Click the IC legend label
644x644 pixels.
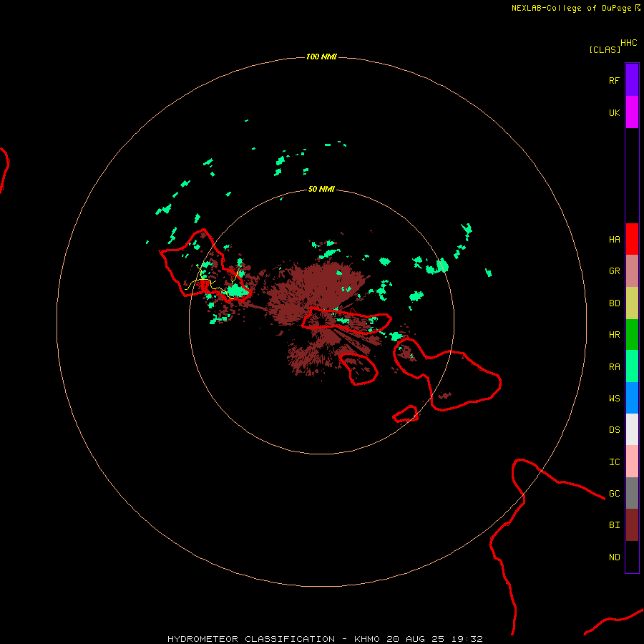point(614,462)
